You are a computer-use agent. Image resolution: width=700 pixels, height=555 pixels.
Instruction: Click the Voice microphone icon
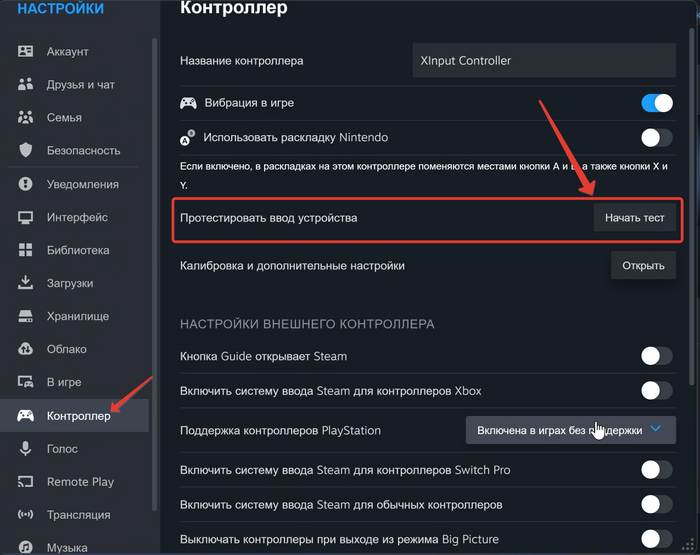(26, 449)
